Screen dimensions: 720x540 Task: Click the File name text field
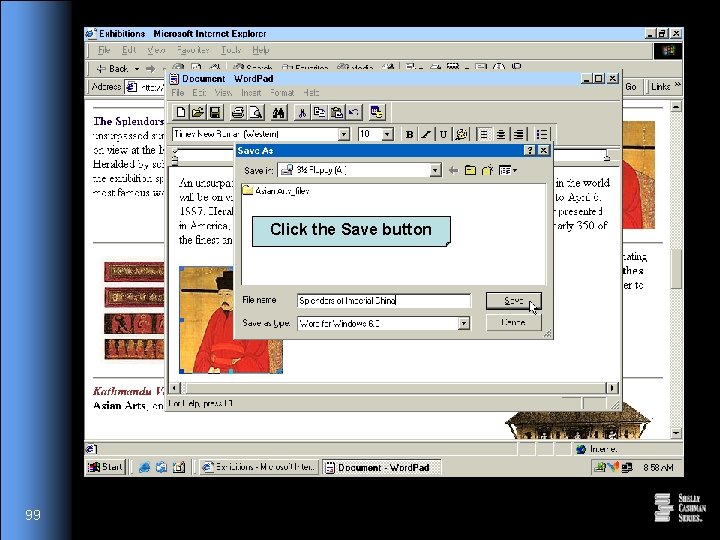[384, 300]
